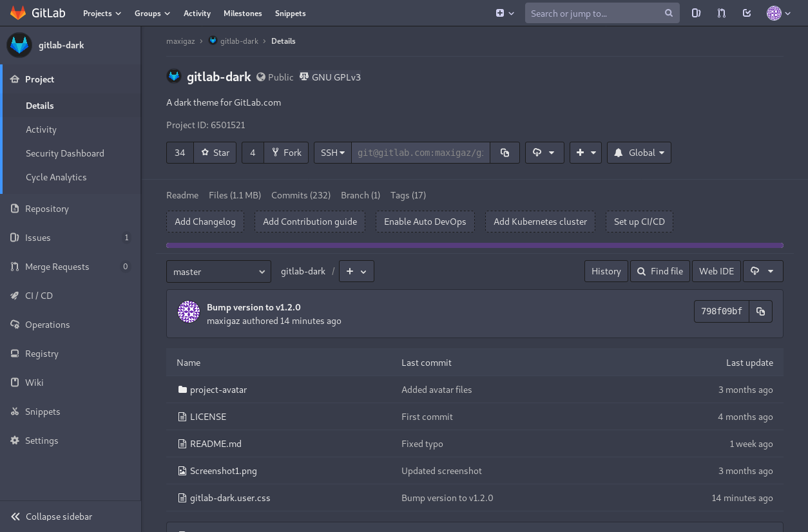808x532 pixels.
Task: Copy commit SHA 798f09bf
Action: pos(760,312)
